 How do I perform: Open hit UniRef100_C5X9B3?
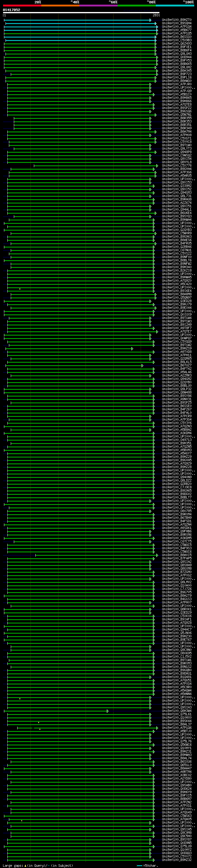176,40
